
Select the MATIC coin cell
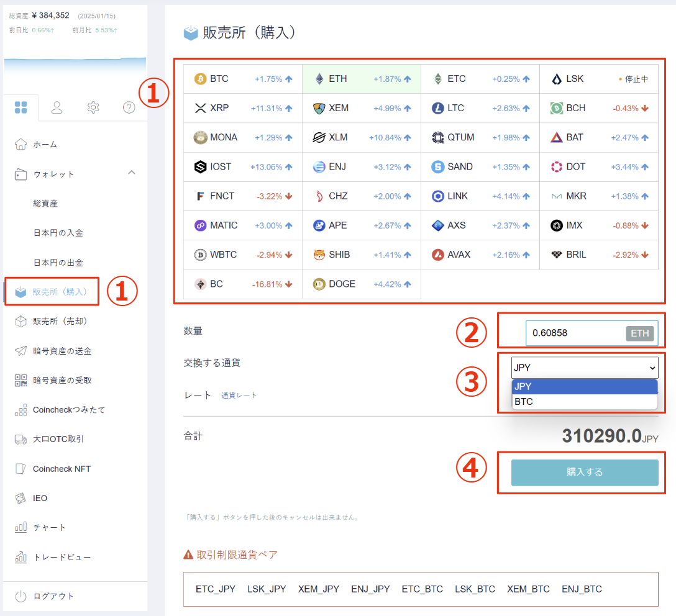click(x=243, y=225)
